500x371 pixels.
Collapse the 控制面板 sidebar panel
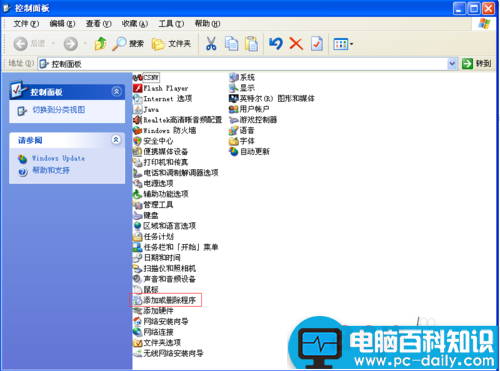pos(116,91)
